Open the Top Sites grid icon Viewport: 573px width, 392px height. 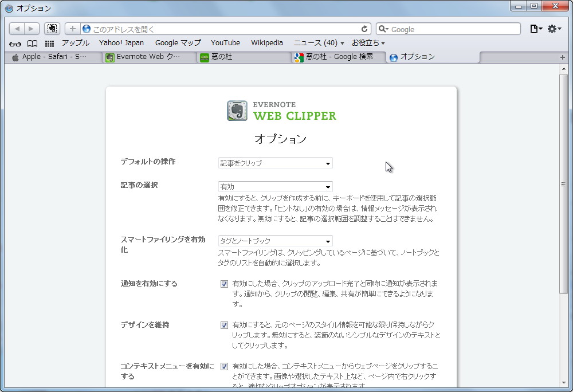click(x=49, y=44)
